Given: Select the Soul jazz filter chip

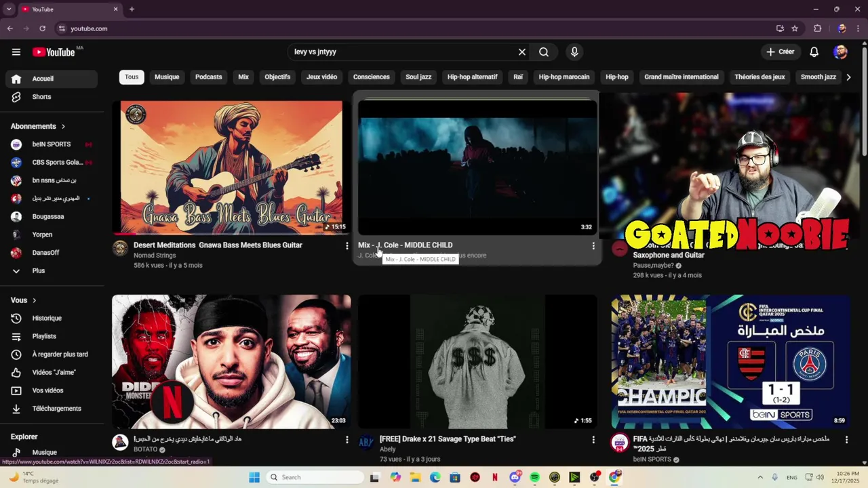Looking at the screenshot, I should (418, 77).
